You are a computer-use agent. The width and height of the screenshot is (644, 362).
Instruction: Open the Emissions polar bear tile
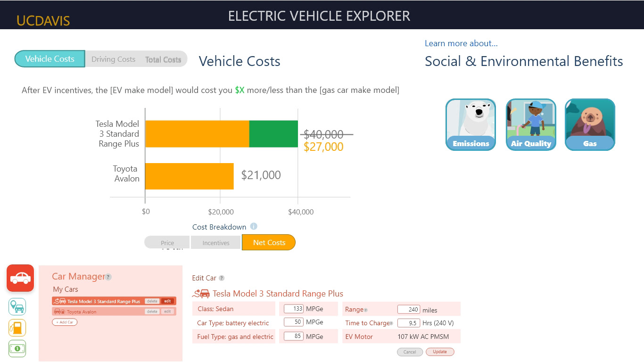[471, 124]
